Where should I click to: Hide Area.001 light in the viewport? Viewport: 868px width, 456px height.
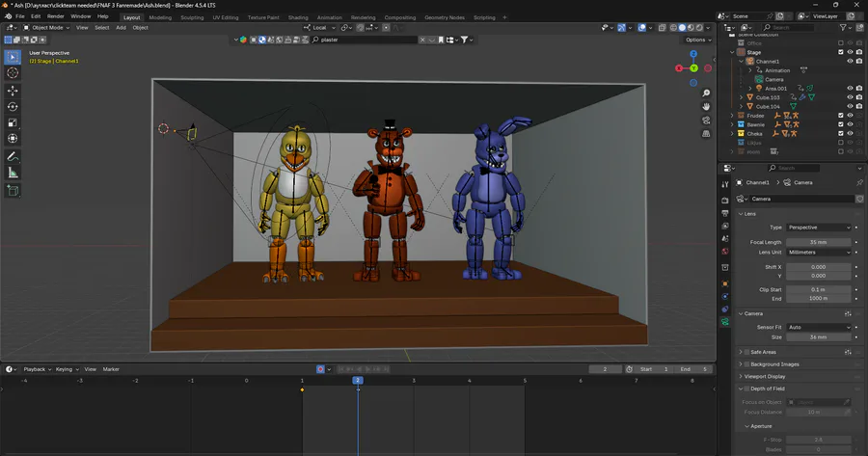850,88
